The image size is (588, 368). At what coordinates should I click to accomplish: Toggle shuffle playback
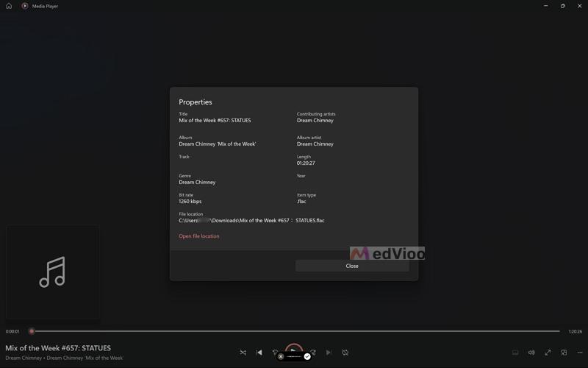[x=243, y=353]
